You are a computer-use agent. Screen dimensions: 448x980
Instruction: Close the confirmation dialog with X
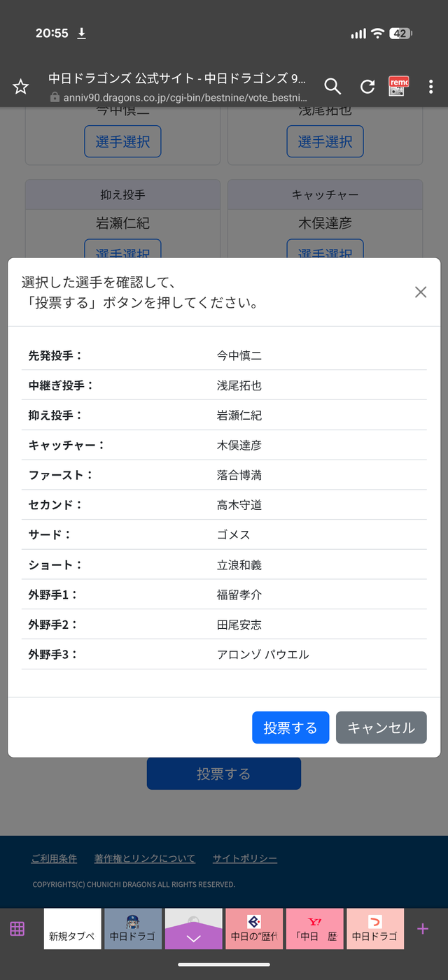(421, 292)
